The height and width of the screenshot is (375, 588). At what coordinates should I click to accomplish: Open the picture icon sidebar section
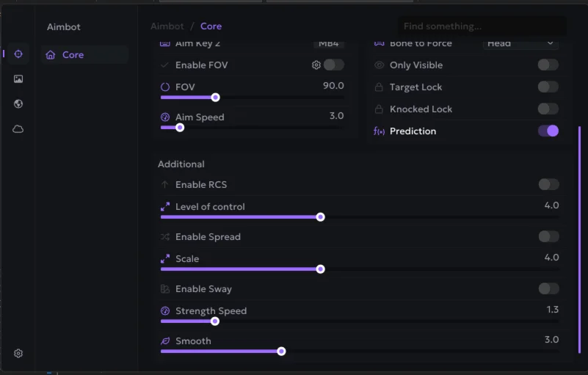[x=18, y=79]
